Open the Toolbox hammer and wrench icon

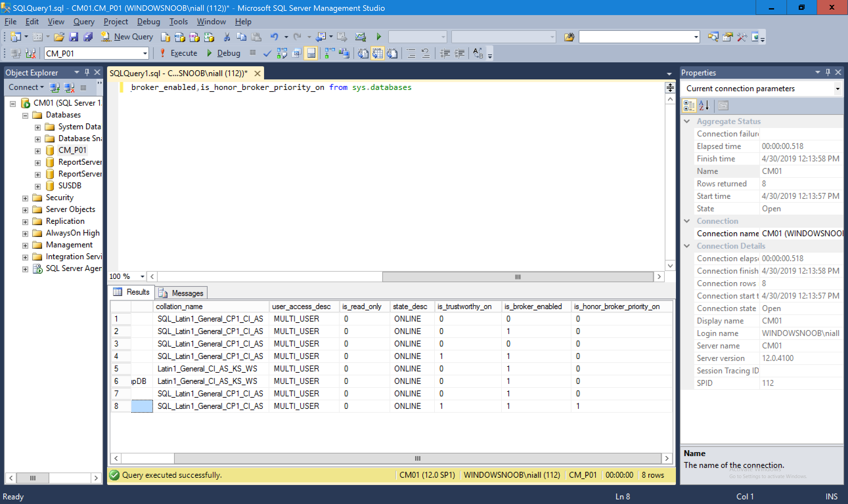[x=742, y=37]
